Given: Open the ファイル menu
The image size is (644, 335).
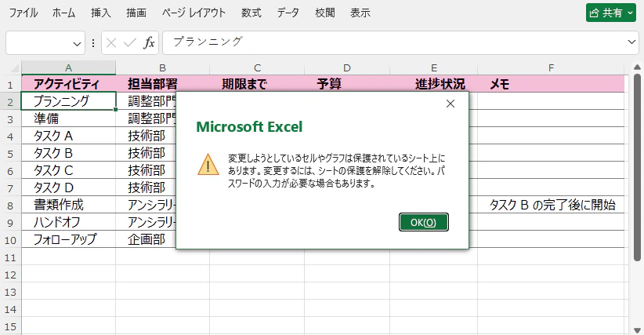Looking at the screenshot, I should [x=24, y=13].
